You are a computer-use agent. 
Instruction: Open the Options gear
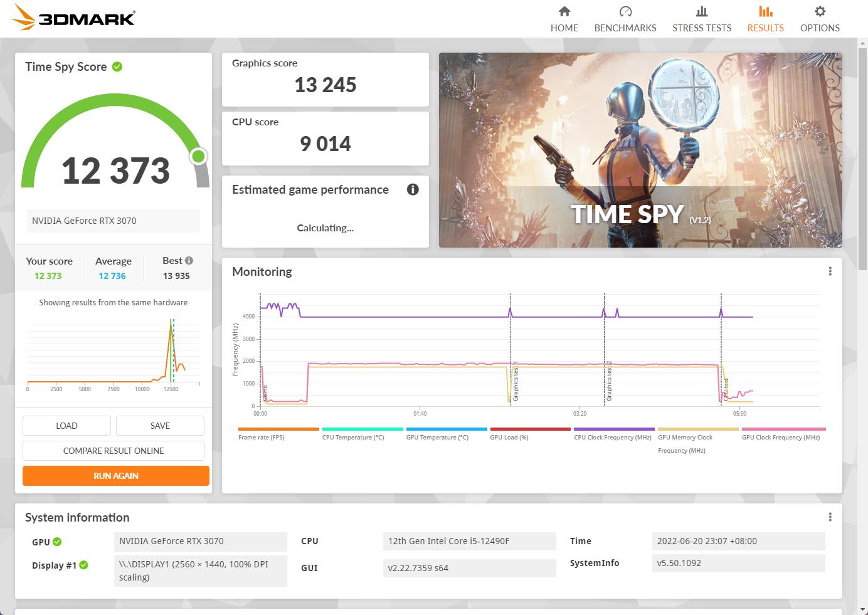click(819, 19)
